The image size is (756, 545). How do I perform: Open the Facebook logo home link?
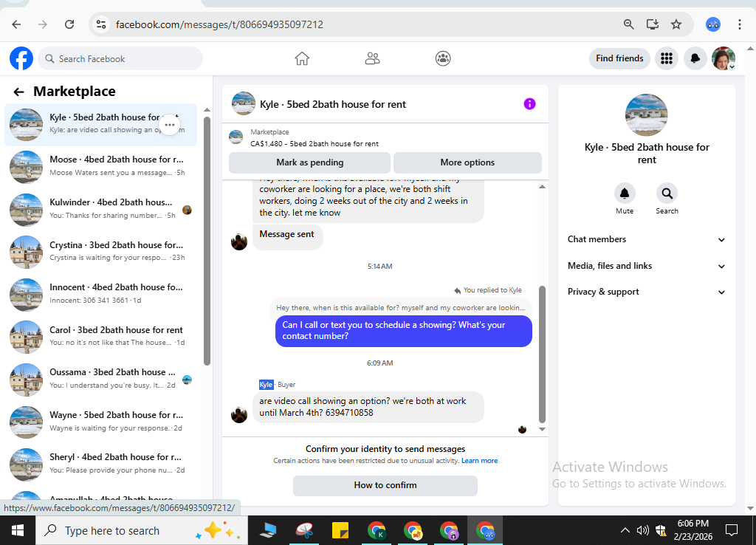(x=21, y=58)
